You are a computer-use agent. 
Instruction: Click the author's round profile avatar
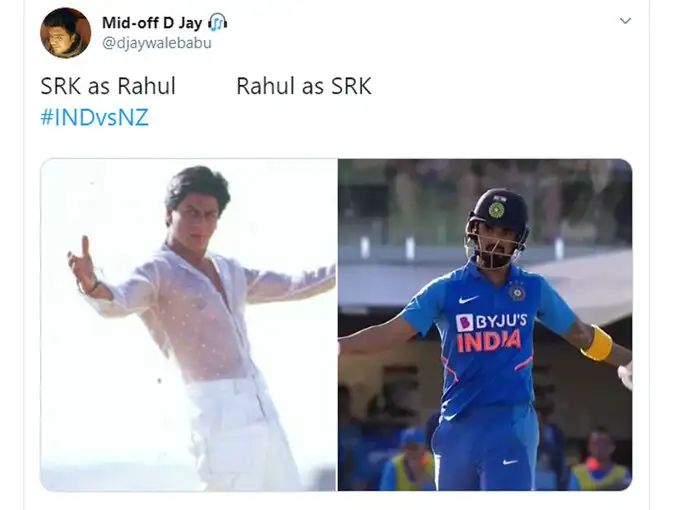pyautogui.click(x=65, y=33)
